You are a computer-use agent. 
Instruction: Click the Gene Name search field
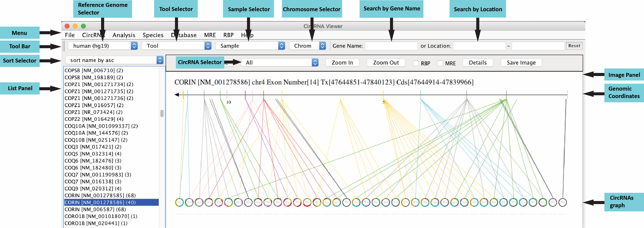point(391,46)
